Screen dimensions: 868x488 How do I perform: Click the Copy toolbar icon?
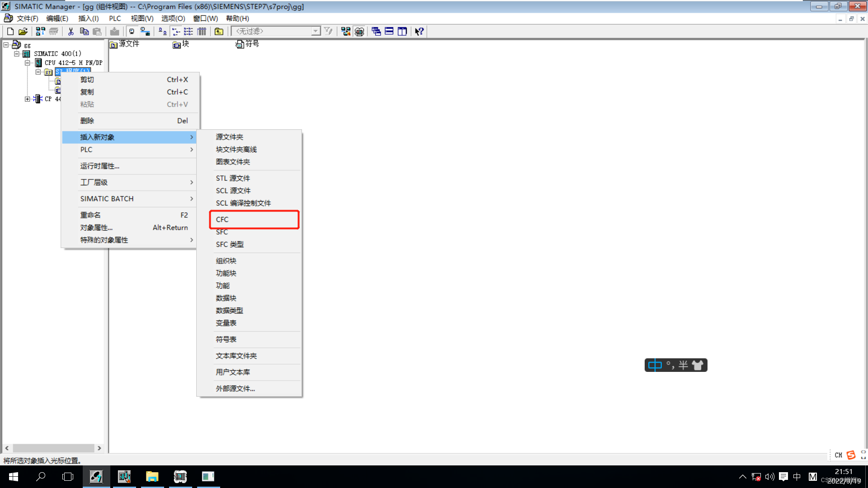click(84, 31)
